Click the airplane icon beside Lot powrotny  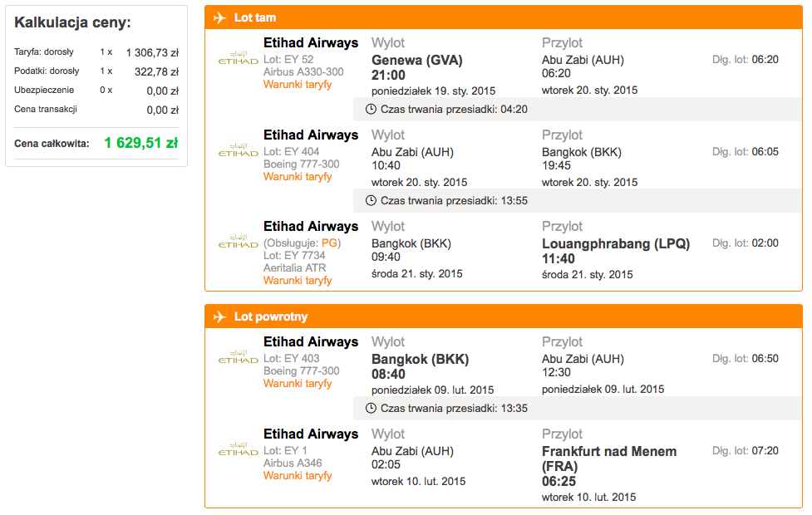coord(219,316)
